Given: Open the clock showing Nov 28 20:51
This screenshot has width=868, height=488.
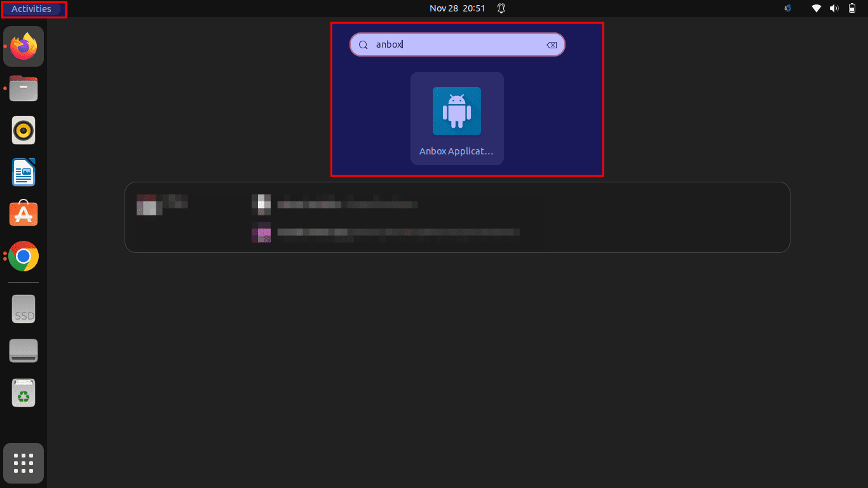Looking at the screenshot, I should 457,8.
